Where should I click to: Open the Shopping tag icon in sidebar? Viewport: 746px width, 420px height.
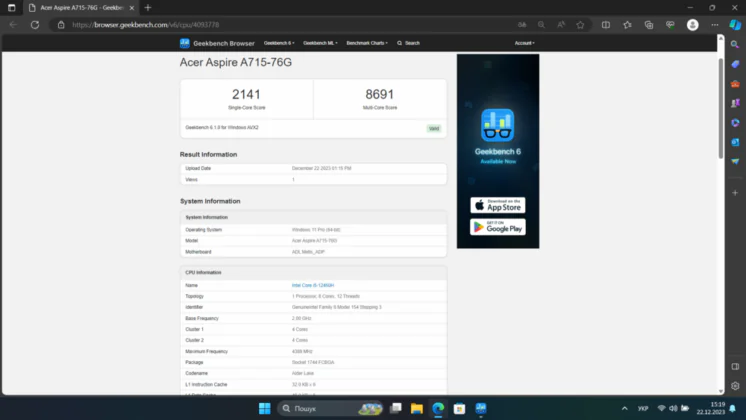[x=735, y=64]
